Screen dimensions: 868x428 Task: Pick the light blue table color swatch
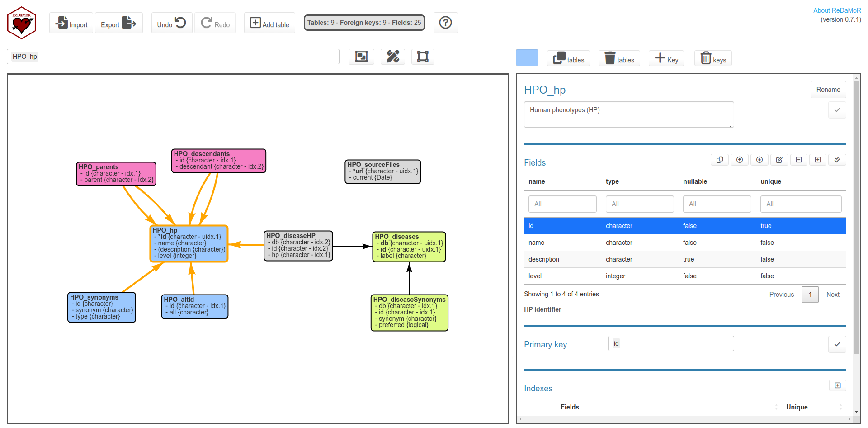pos(527,58)
